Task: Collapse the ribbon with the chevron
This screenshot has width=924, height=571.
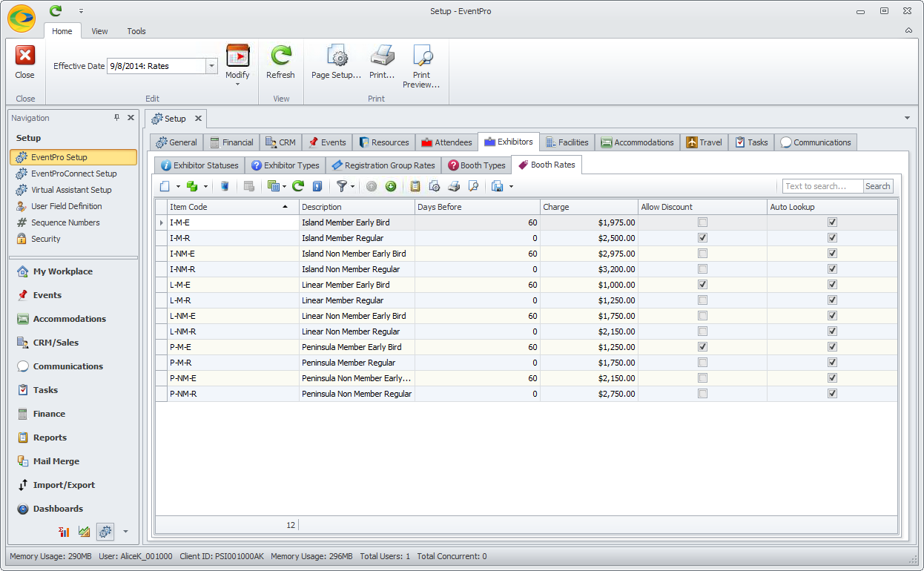Action: pos(908,31)
